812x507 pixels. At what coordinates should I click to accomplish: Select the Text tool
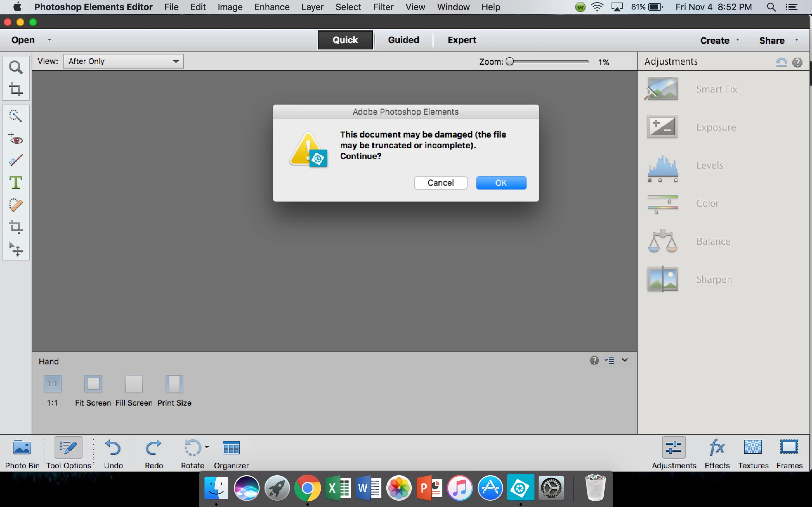click(x=16, y=183)
